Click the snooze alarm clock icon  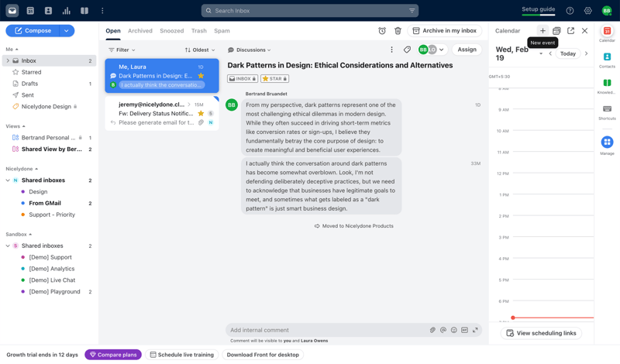[x=382, y=31]
